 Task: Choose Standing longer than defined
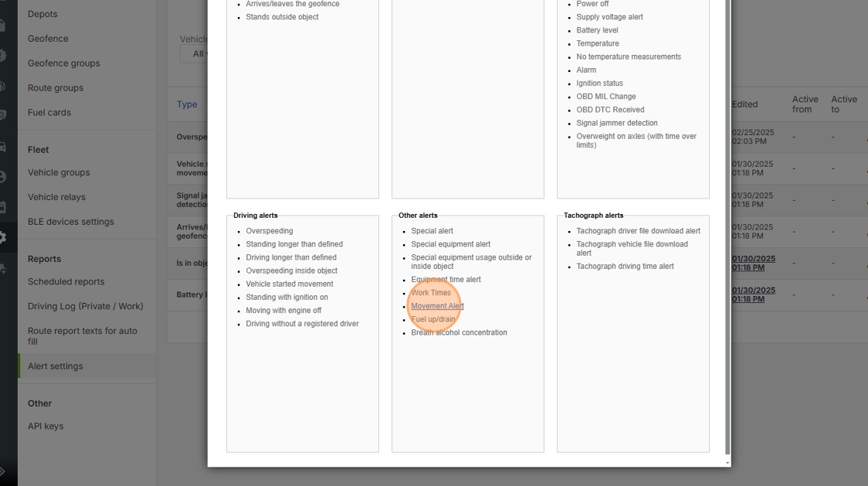(294, 244)
